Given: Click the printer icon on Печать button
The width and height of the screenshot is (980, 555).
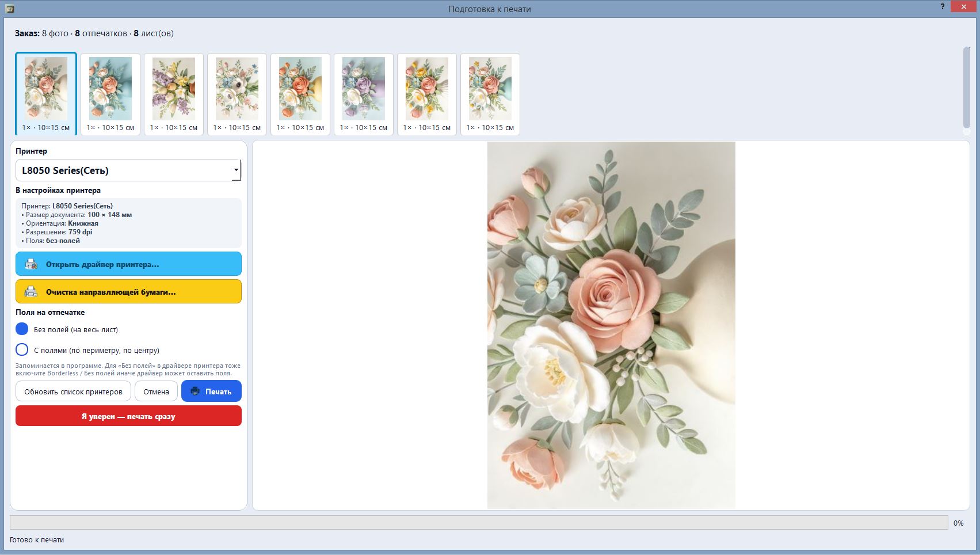Looking at the screenshot, I should (x=195, y=391).
